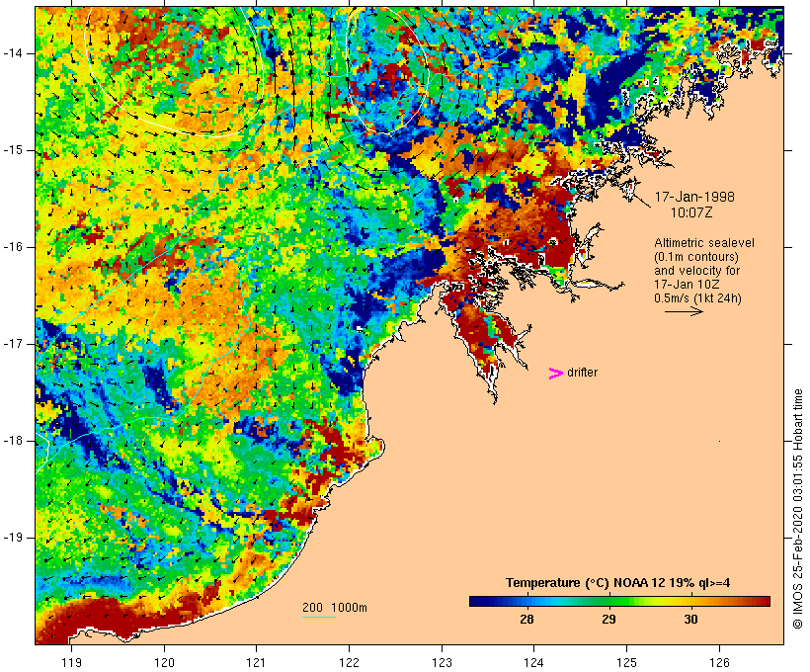Screen dimensions: 810x672
Task: Click the longitude axis label '123'
Action: click(442, 662)
